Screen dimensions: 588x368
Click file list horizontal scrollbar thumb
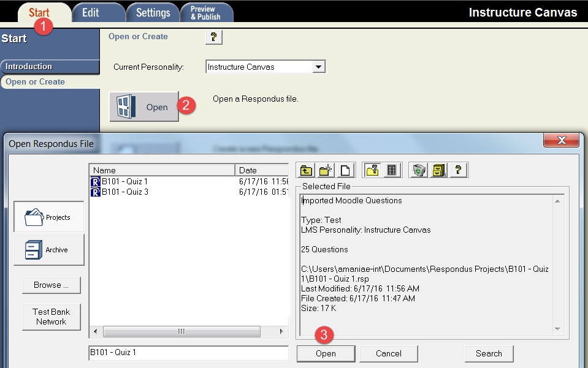(x=181, y=331)
